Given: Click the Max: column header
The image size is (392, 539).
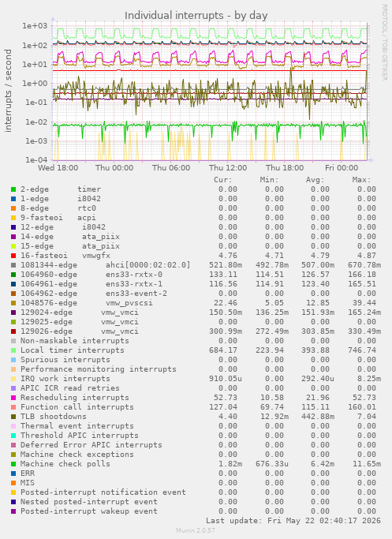Looking at the screenshot, I should (361, 180).
